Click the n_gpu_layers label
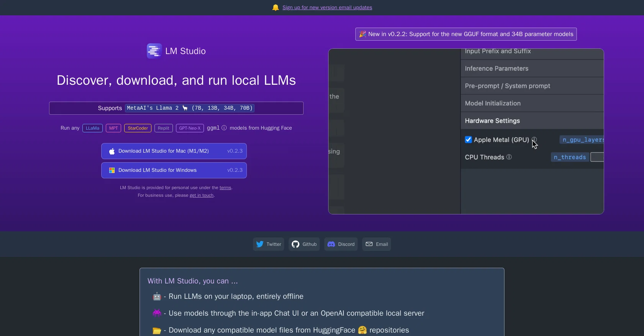 coord(582,140)
